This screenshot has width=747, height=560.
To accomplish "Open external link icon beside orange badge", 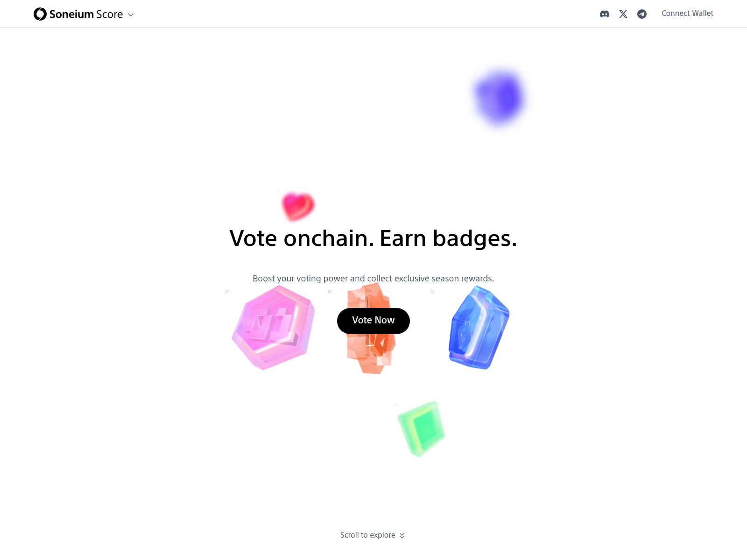I will (x=330, y=292).
